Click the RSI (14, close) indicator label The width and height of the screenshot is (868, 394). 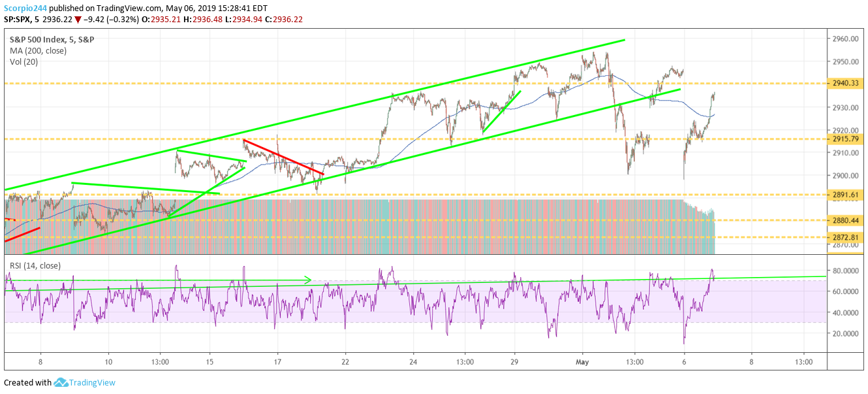click(35, 265)
